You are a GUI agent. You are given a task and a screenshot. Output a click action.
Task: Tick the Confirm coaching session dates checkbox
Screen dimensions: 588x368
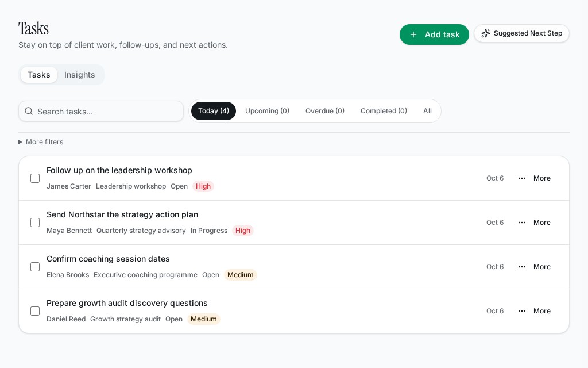coord(35,267)
